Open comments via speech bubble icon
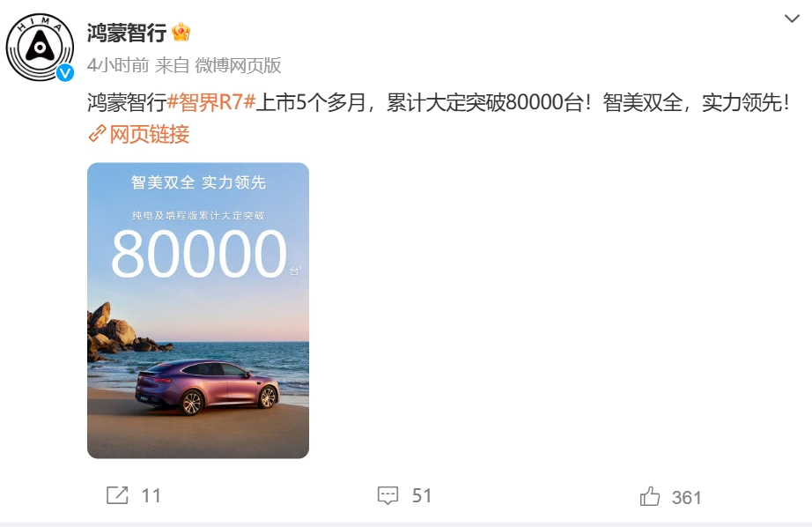 [x=388, y=495]
